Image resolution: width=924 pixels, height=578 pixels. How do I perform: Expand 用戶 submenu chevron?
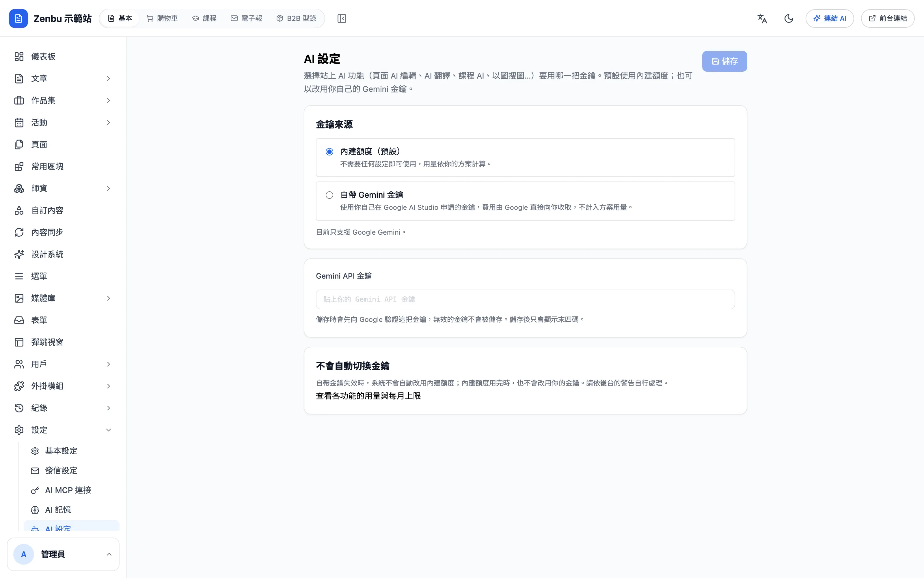pos(109,364)
